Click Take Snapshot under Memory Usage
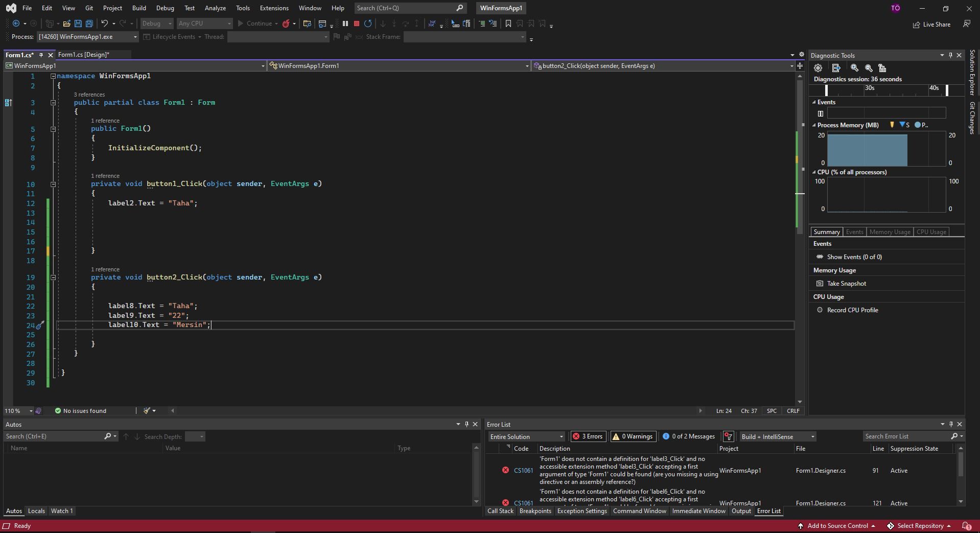This screenshot has height=533, width=980. (x=846, y=284)
